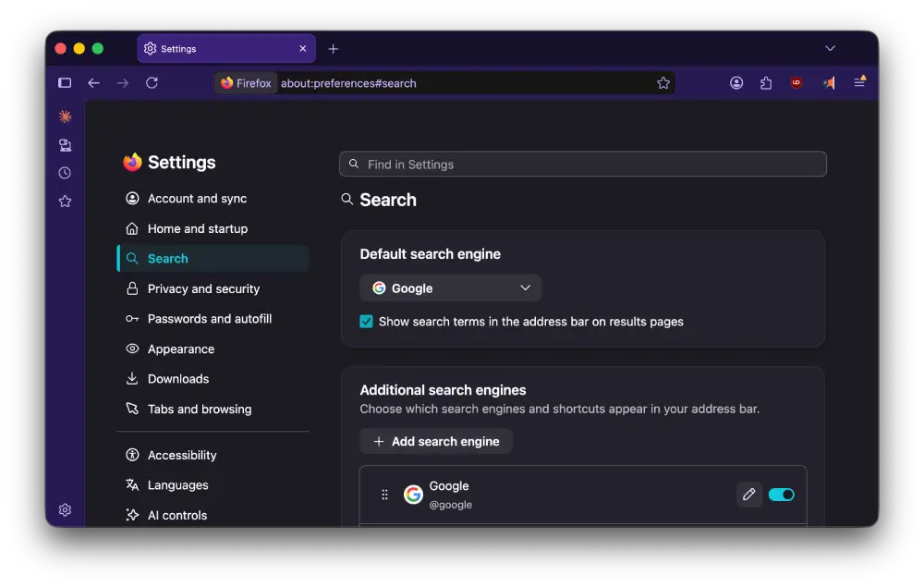Open History from the sidebar clock icon
Viewport: 924px width, 587px height.
click(x=66, y=173)
